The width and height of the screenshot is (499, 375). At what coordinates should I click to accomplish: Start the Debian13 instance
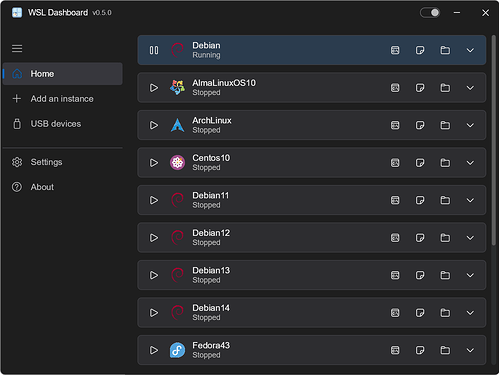[x=154, y=275]
